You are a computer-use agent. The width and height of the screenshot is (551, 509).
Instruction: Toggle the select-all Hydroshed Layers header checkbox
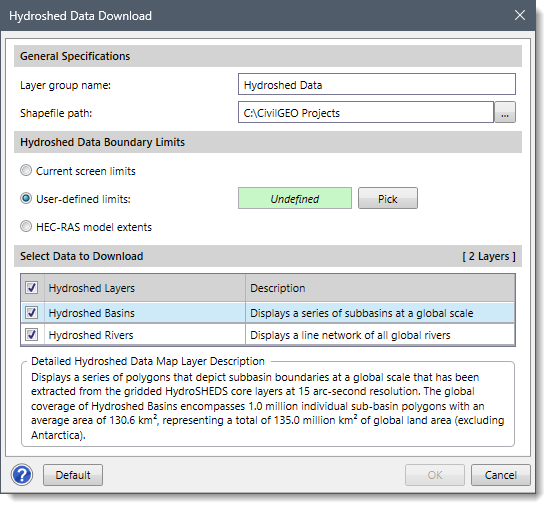click(x=32, y=288)
